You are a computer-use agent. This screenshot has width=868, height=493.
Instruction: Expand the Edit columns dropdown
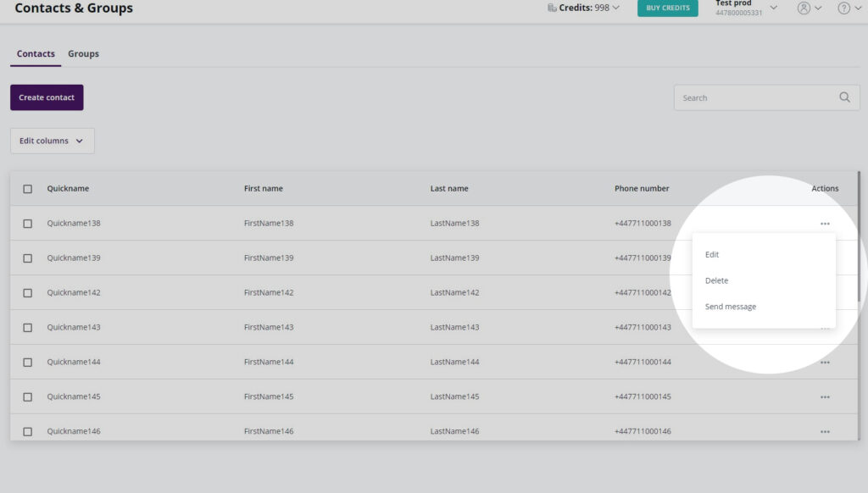click(52, 141)
